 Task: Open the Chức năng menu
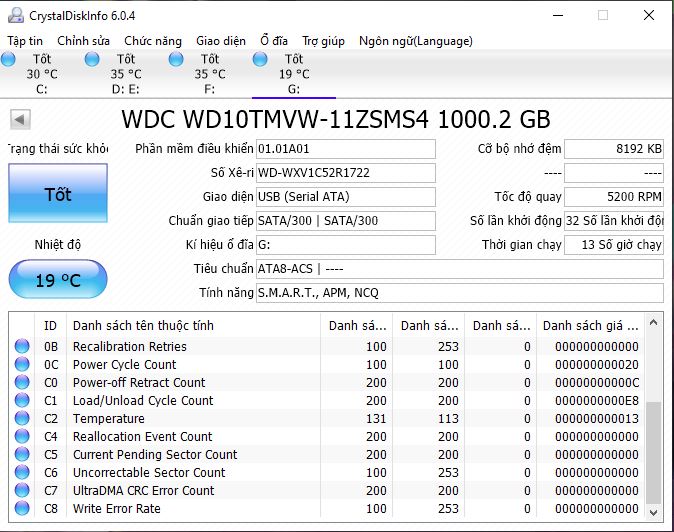[x=153, y=41]
